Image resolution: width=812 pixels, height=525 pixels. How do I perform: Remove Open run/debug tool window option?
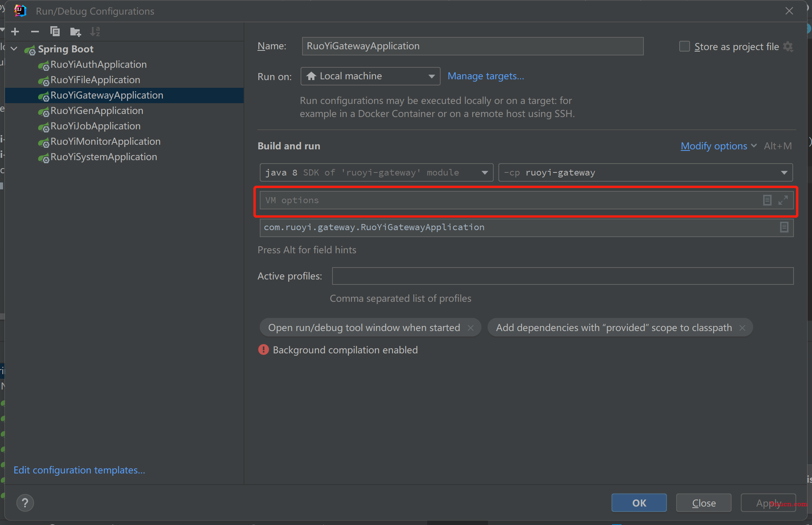pyautogui.click(x=471, y=328)
